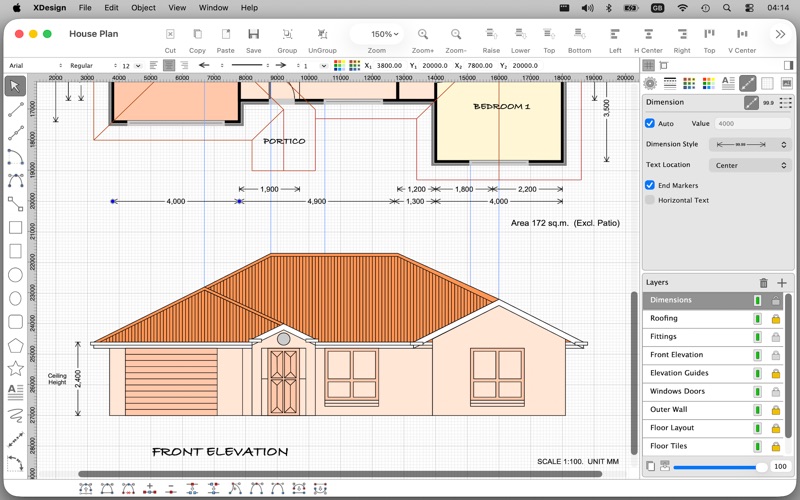Screen dimensions: 800x500
Task: Enable the Horizontal Text checkbox
Action: tap(649, 200)
